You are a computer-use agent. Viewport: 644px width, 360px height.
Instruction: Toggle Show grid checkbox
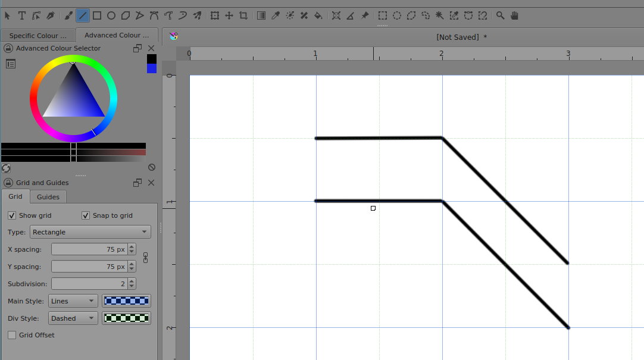tap(12, 215)
